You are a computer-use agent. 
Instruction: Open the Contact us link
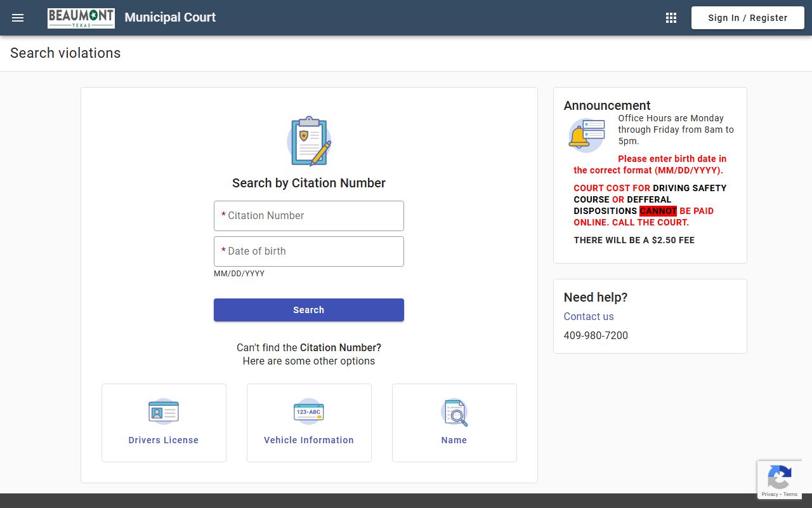589,316
